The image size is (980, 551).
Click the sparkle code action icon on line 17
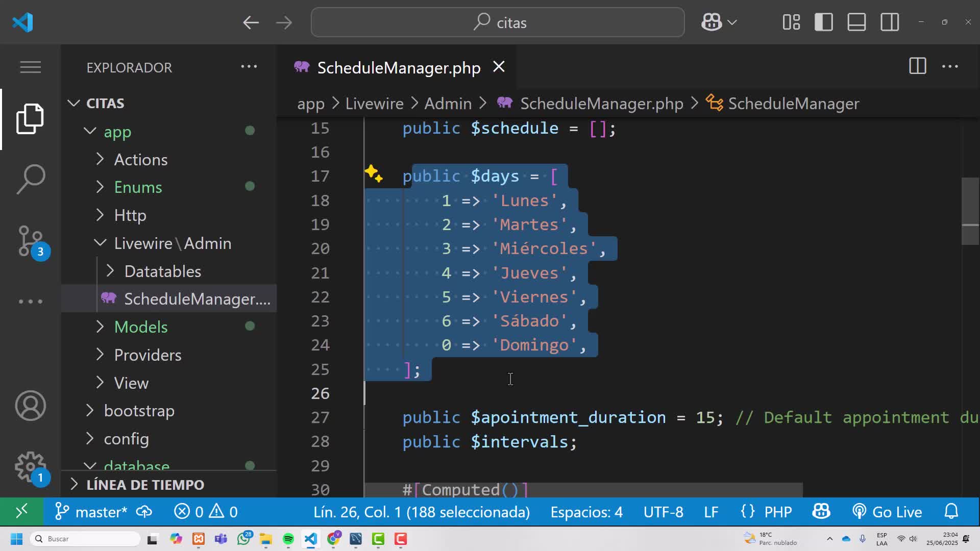(x=374, y=174)
